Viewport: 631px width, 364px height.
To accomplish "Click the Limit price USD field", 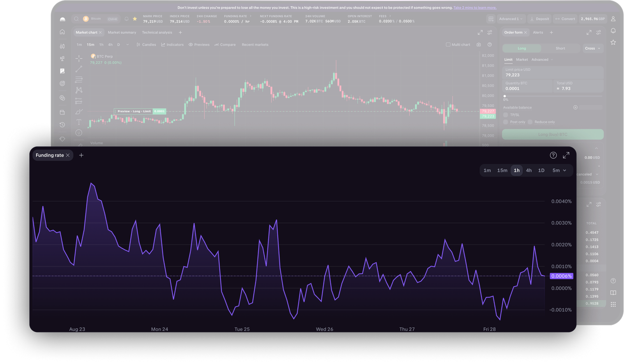I will (553, 72).
